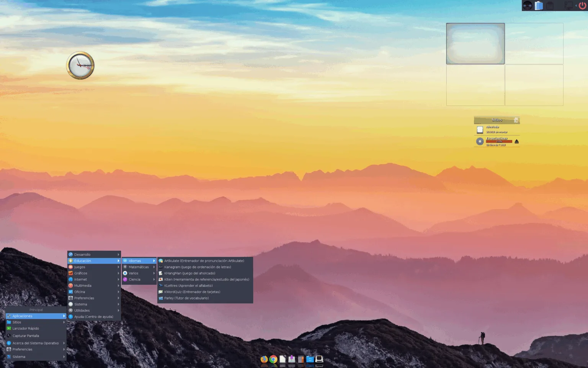Open the blue file manager dock icon
The height and width of the screenshot is (368, 588).
(x=310, y=359)
